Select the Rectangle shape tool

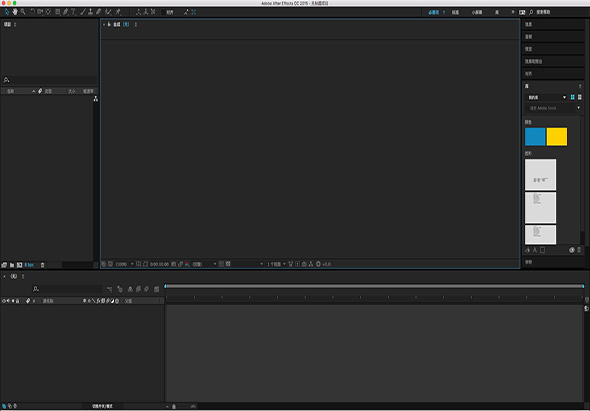[x=58, y=12]
